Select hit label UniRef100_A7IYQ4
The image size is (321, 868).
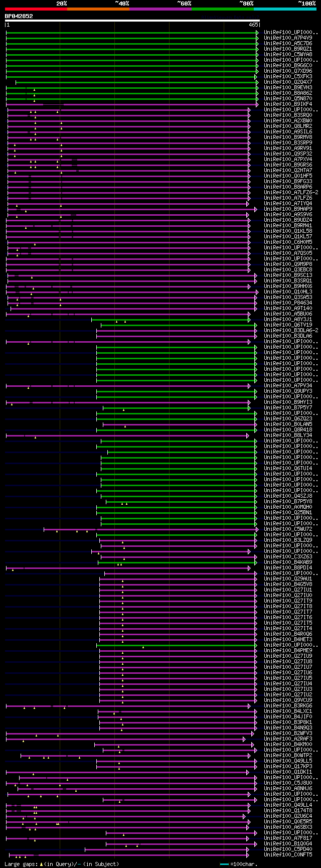pos(288,203)
